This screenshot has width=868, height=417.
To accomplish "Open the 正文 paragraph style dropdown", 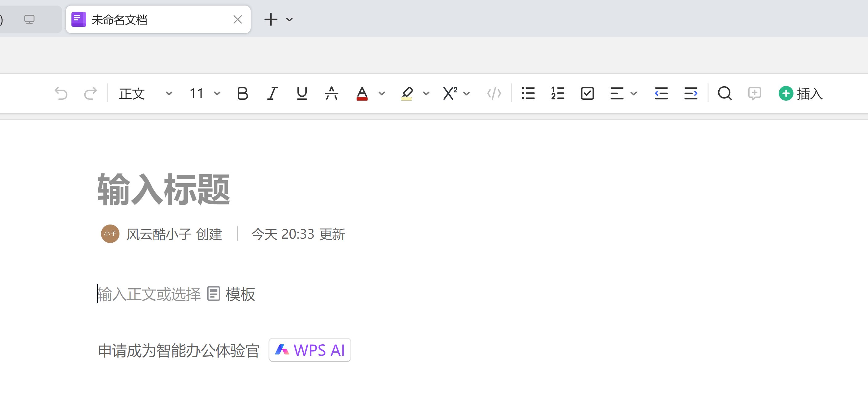I will click(x=146, y=93).
